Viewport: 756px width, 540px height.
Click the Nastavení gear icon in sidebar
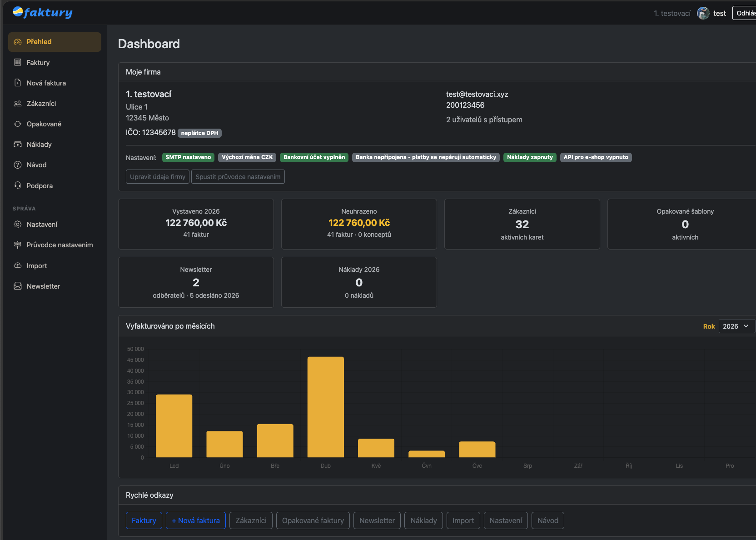tap(18, 225)
